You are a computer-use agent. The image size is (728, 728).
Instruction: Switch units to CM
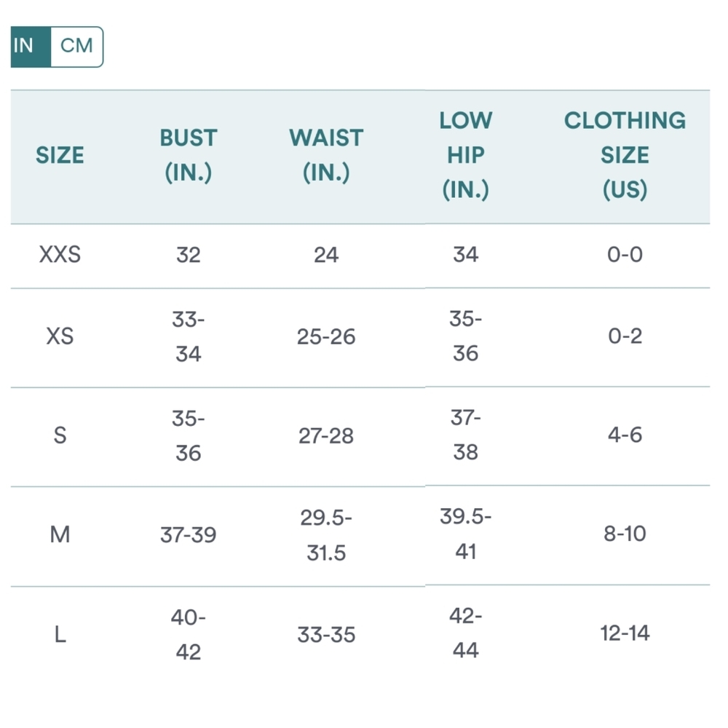click(76, 46)
